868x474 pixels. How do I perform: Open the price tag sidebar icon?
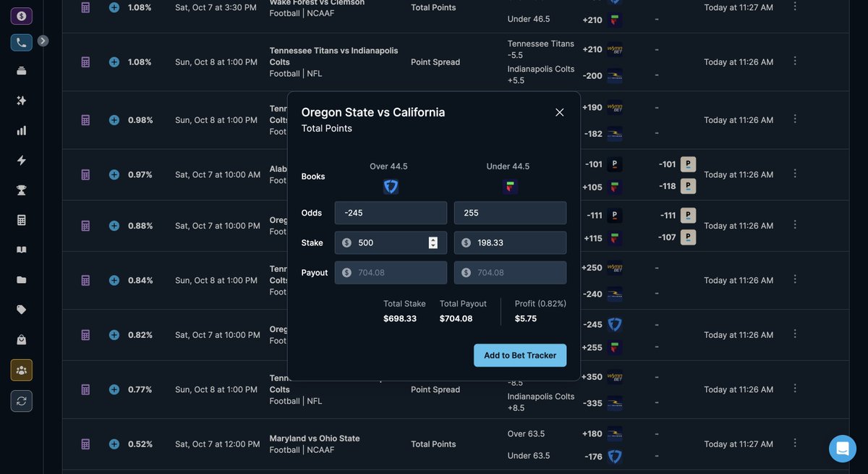(21, 309)
